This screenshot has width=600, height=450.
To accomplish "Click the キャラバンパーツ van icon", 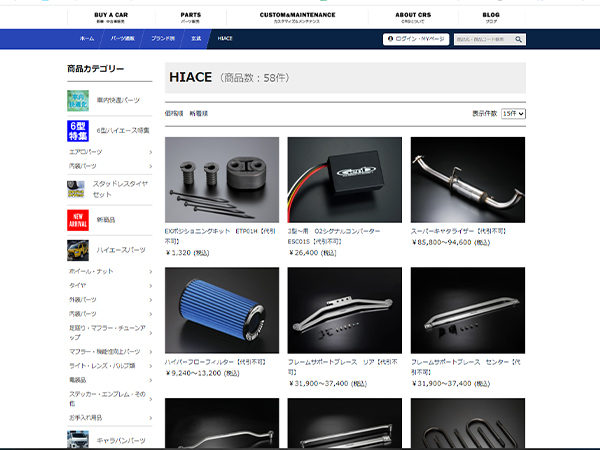I will (x=78, y=439).
